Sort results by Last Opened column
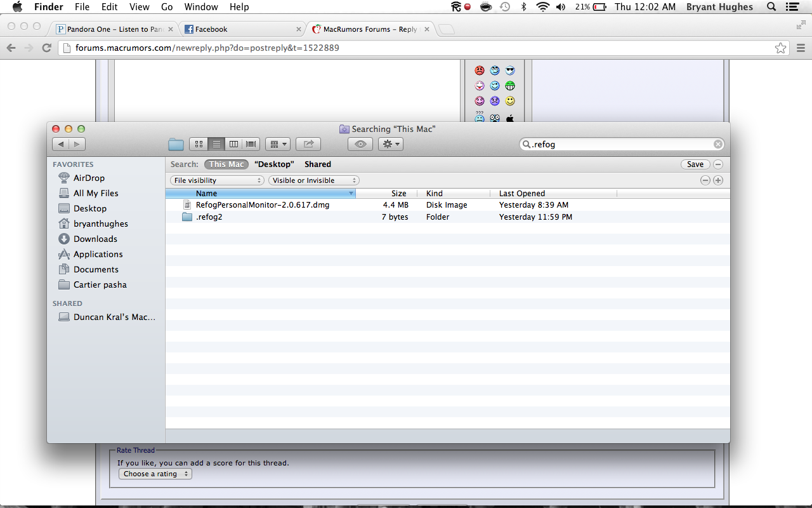The width and height of the screenshot is (812, 508). coord(553,193)
